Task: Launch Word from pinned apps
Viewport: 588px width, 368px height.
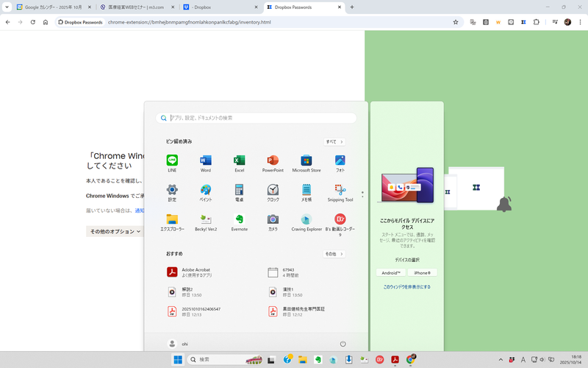Action: (x=205, y=163)
